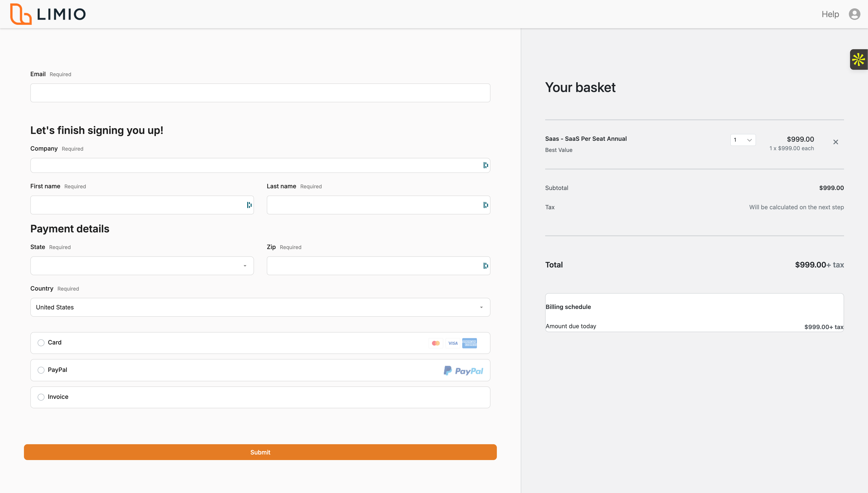
Task: Click the Mastercard logo icon
Action: coord(436,343)
